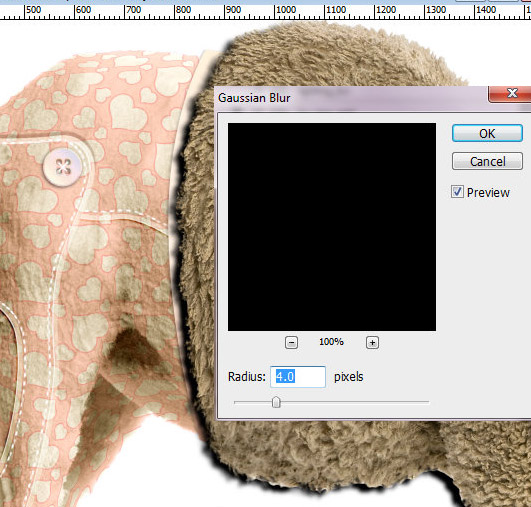The image size is (531, 507).
Task: Zoom in the preview with the plus icon
Action: (x=372, y=342)
